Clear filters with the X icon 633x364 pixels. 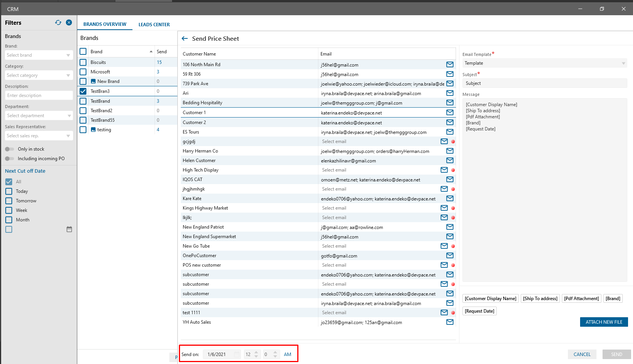tap(69, 23)
